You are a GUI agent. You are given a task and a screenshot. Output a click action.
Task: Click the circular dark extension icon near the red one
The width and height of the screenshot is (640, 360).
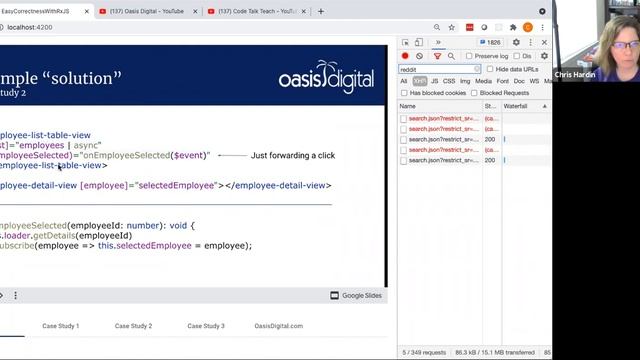(x=484, y=27)
